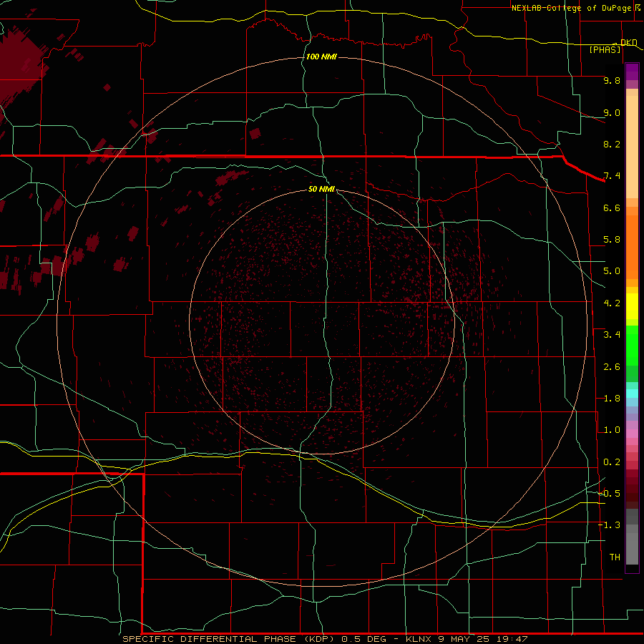This screenshot has height=644, width=644.
Task: Click the 1.8 value on the color scale
Action: click(x=612, y=399)
